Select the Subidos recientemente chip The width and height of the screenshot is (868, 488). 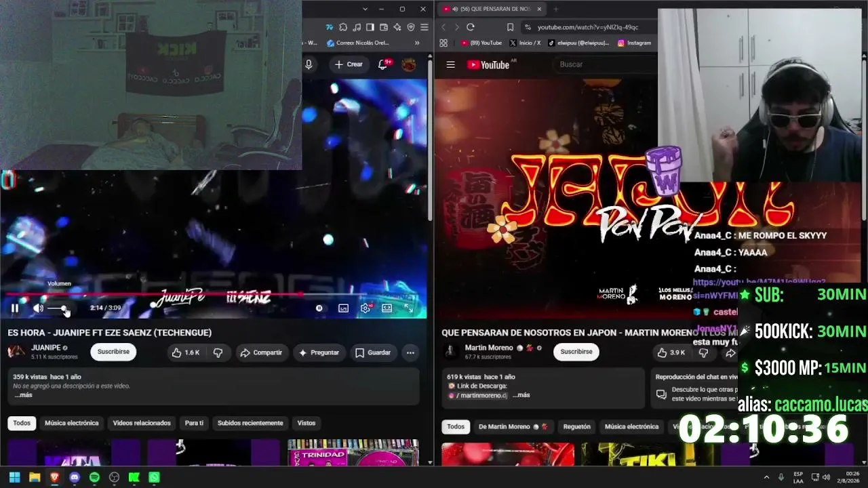[x=250, y=423]
